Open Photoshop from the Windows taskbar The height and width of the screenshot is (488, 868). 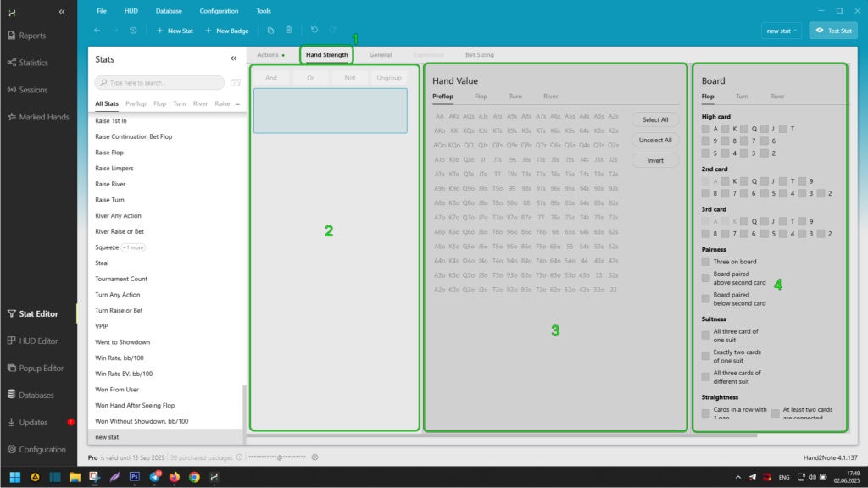pos(134,477)
